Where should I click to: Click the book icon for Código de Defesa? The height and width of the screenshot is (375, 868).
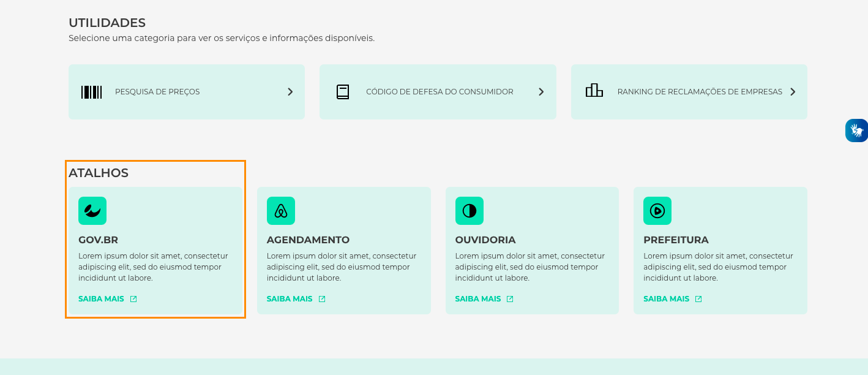(343, 92)
